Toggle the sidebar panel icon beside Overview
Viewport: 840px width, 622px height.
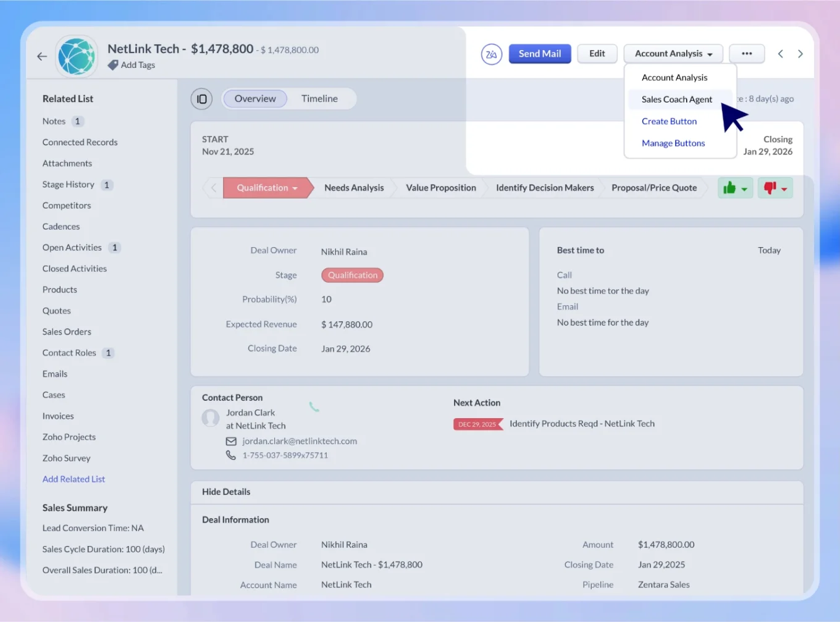tap(201, 99)
